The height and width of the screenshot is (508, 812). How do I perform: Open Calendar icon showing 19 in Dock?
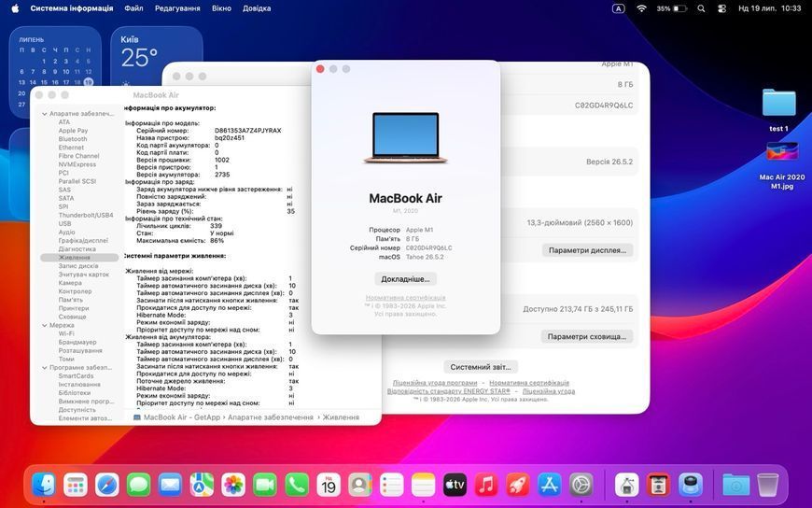point(329,486)
